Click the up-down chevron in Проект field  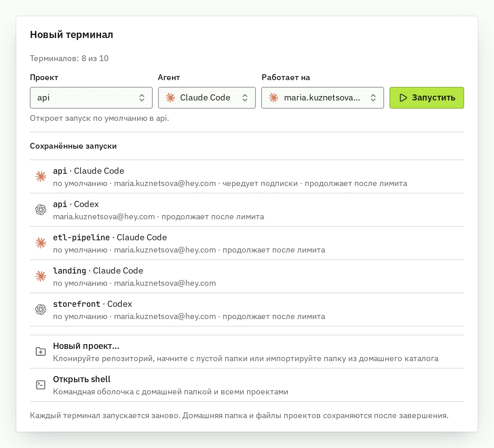pyautogui.click(x=142, y=98)
